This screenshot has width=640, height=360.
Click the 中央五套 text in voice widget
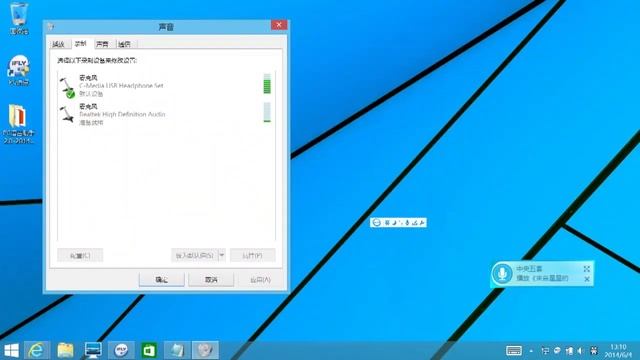pos(529,269)
